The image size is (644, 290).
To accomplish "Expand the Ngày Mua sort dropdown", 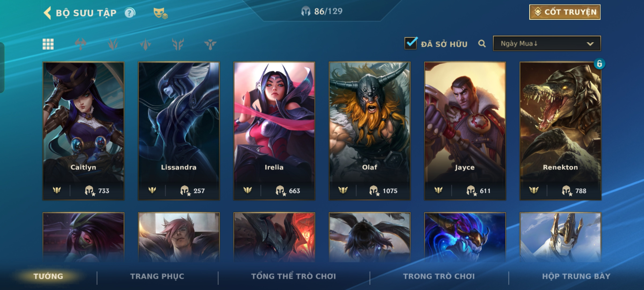I will click(547, 44).
